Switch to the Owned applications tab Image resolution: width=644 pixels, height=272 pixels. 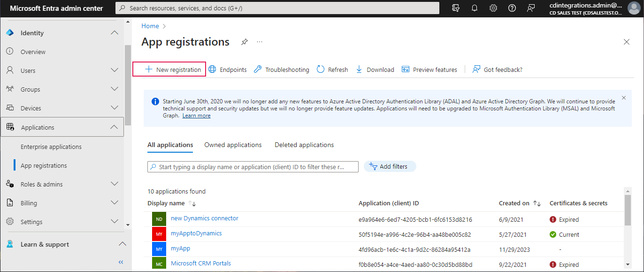(x=233, y=145)
